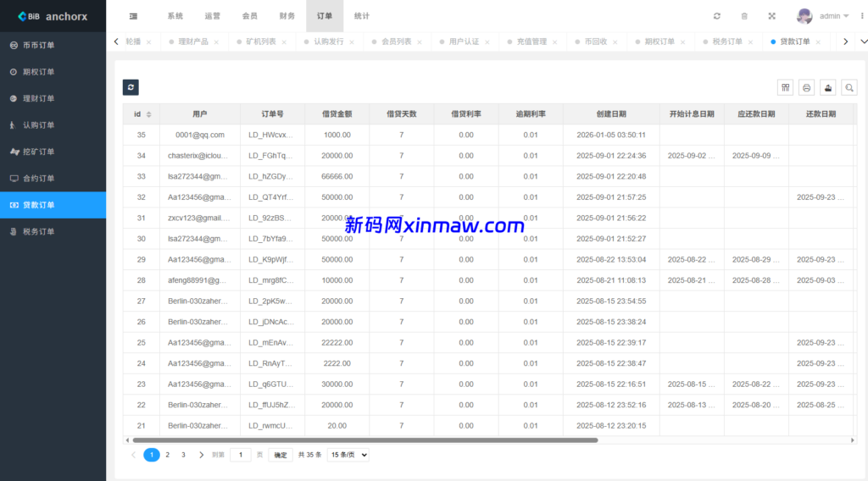The image size is (868, 481).
Task: Click the page number input field
Action: click(x=240, y=455)
